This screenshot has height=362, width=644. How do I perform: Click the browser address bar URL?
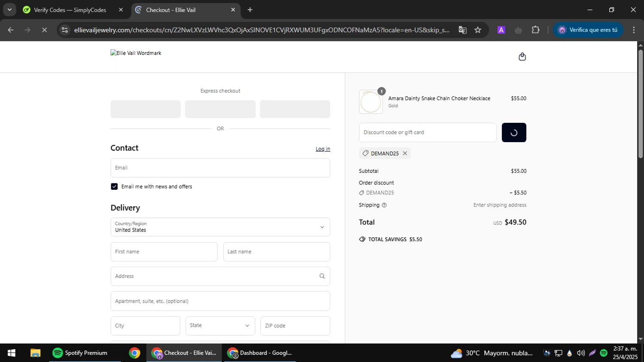(261, 30)
